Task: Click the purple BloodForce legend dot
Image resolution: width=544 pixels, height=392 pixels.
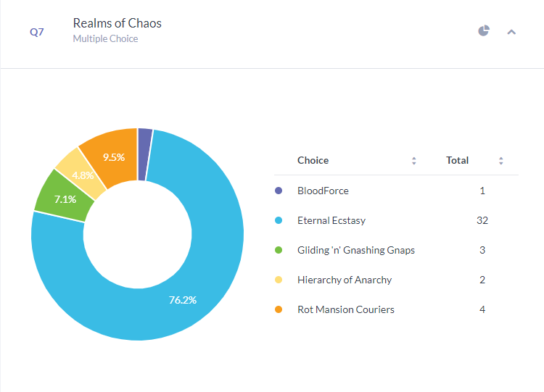Action: (x=279, y=191)
